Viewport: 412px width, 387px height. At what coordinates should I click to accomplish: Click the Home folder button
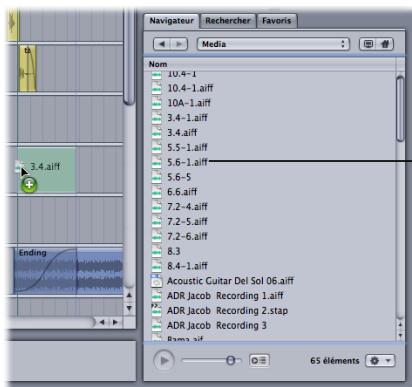coord(385,44)
